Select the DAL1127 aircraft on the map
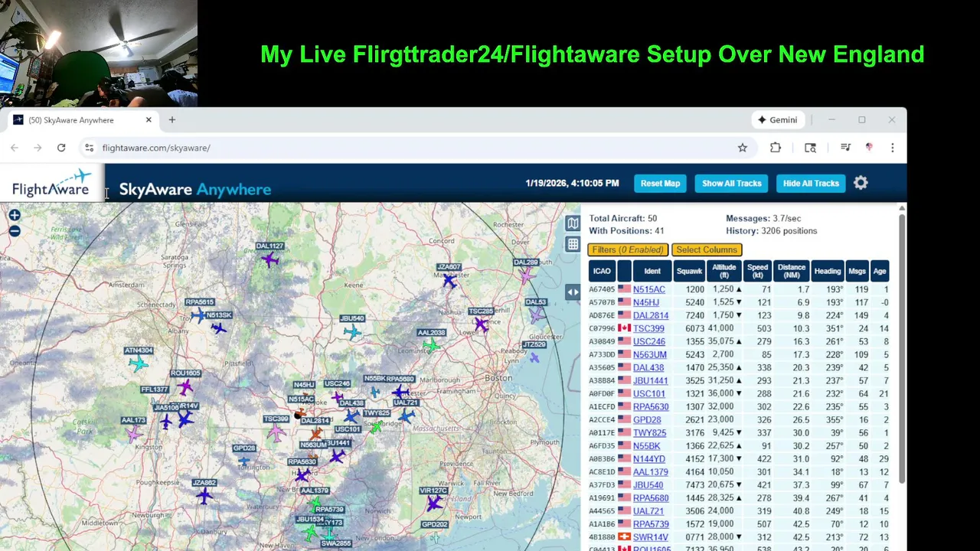The image size is (980, 551). [x=269, y=259]
